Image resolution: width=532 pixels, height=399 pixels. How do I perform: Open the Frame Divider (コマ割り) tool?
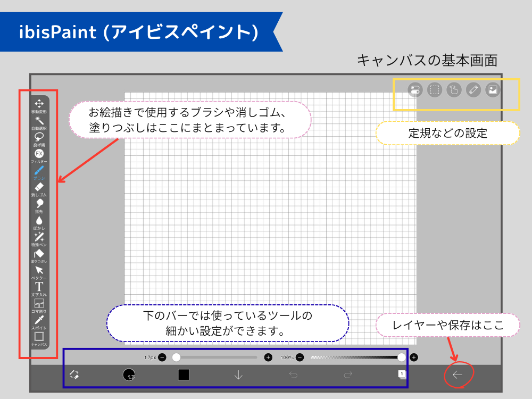point(39,303)
